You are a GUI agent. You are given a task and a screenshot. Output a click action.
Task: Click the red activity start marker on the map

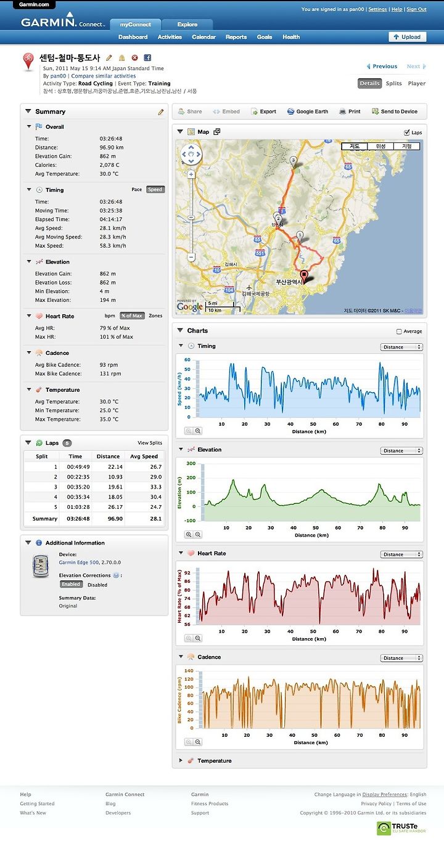303,276
